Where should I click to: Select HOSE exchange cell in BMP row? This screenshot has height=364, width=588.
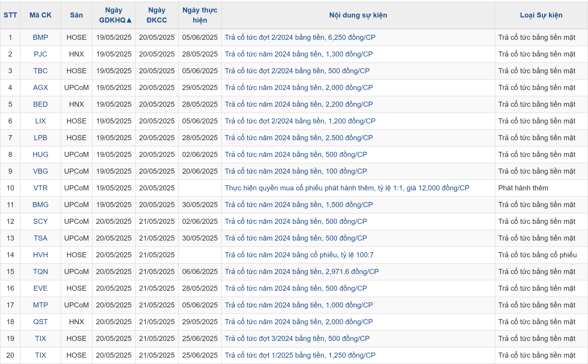(x=77, y=37)
